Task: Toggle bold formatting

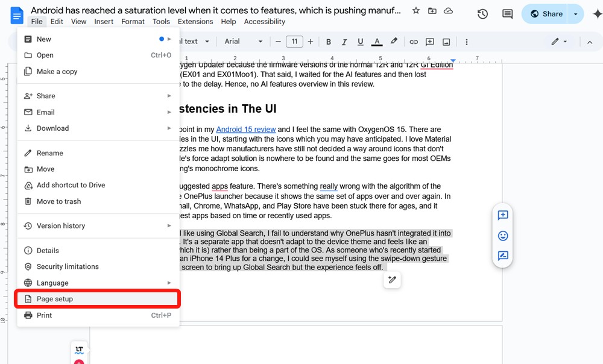Action: tap(328, 42)
